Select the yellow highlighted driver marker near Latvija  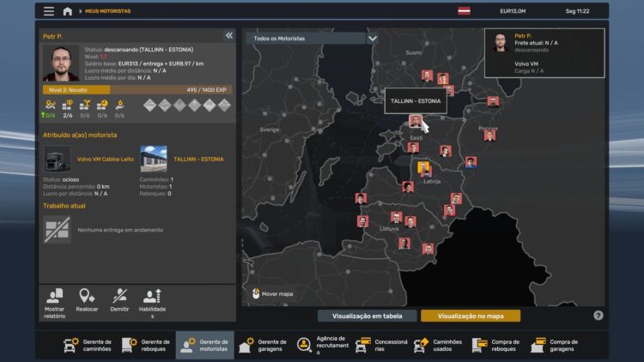pos(423,167)
